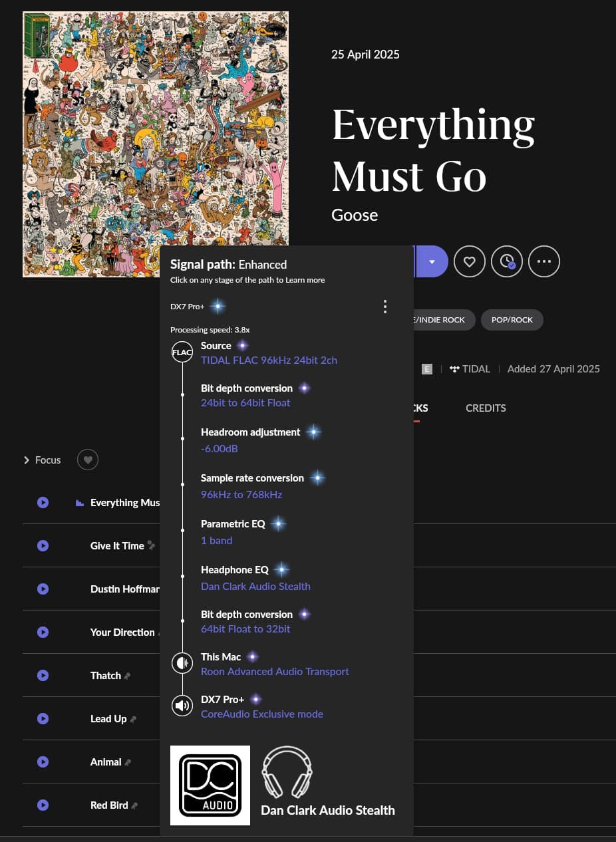Open the artist Goose link

click(355, 215)
